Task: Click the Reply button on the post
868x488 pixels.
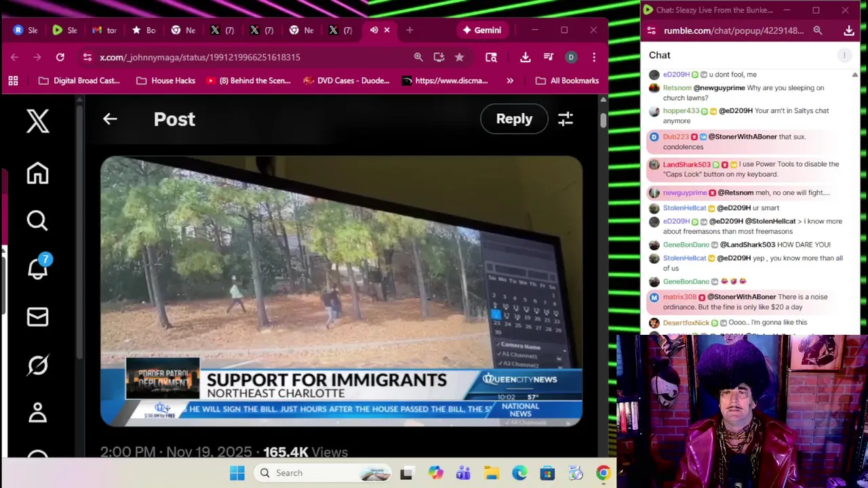Action: tap(514, 119)
